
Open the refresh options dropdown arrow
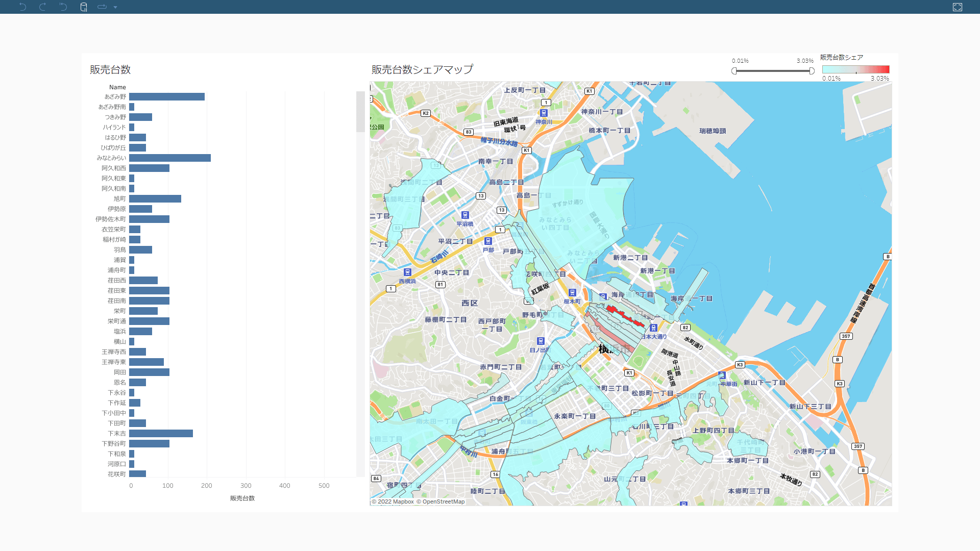click(x=115, y=7)
